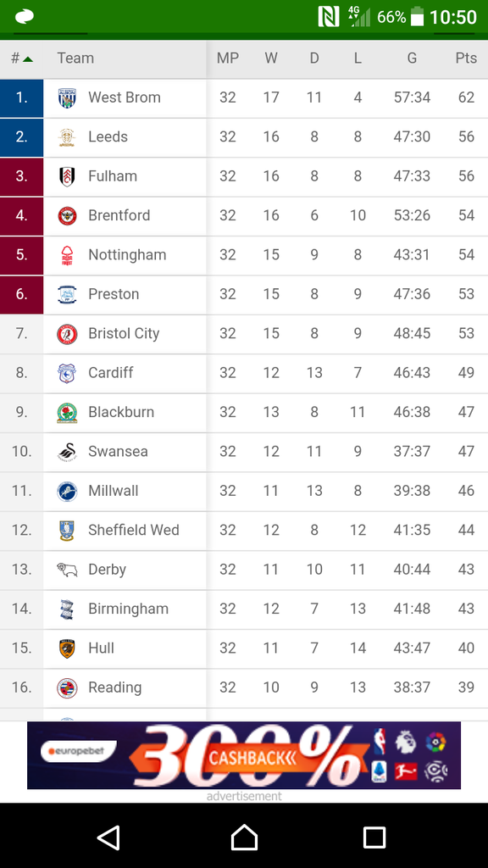Screen dimensions: 488x868
Task: Tap the West Brom club crest
Action: point(67,98)
